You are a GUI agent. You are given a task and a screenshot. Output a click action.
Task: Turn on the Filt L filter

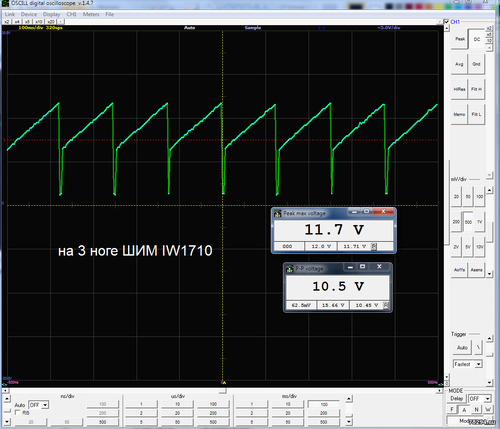476,114
